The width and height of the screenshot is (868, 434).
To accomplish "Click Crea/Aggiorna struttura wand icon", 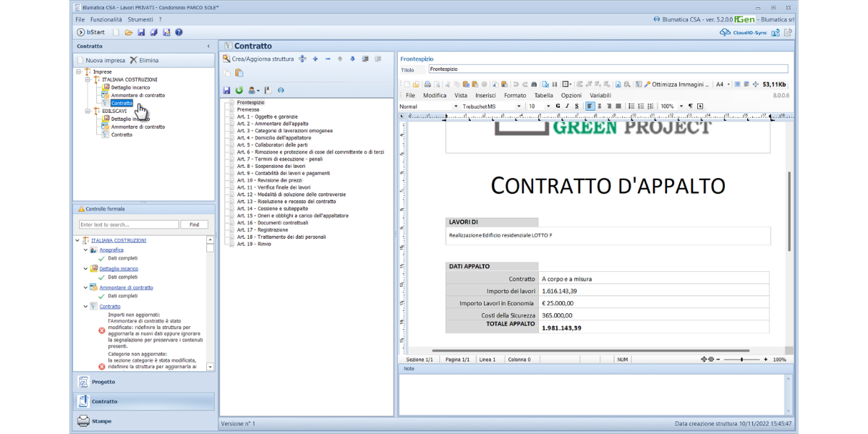I will pyautogui.click(x=226, y=59).
